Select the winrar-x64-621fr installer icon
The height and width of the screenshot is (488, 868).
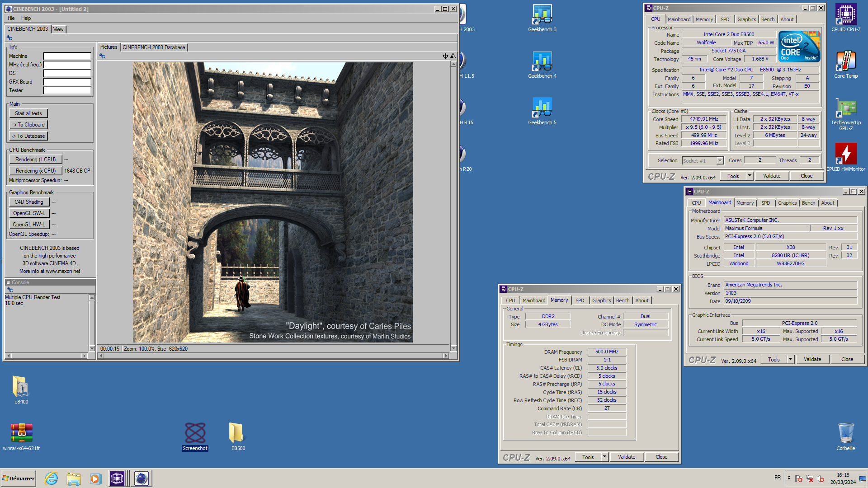pos(21,436)
